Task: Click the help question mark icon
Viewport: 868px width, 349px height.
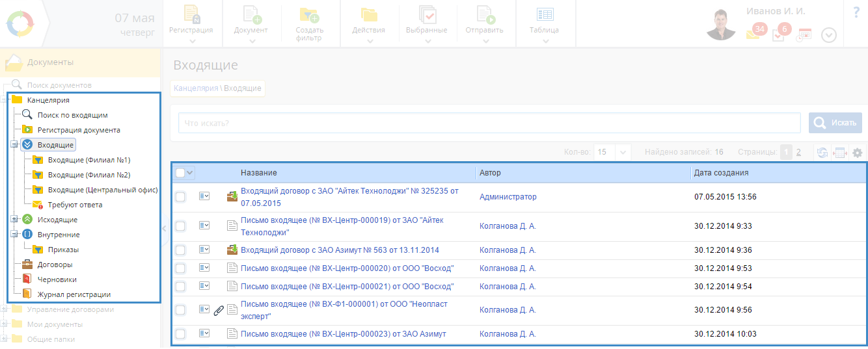Action: pyautogui.click(x=856, y=12)
